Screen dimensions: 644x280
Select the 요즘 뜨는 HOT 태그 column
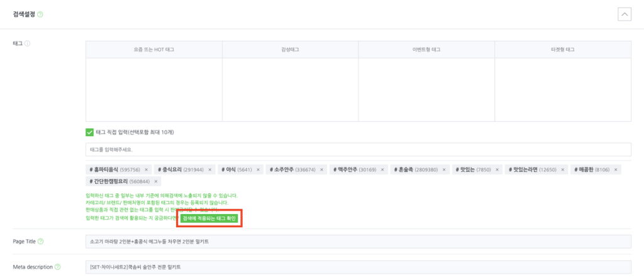pos(154,50)
